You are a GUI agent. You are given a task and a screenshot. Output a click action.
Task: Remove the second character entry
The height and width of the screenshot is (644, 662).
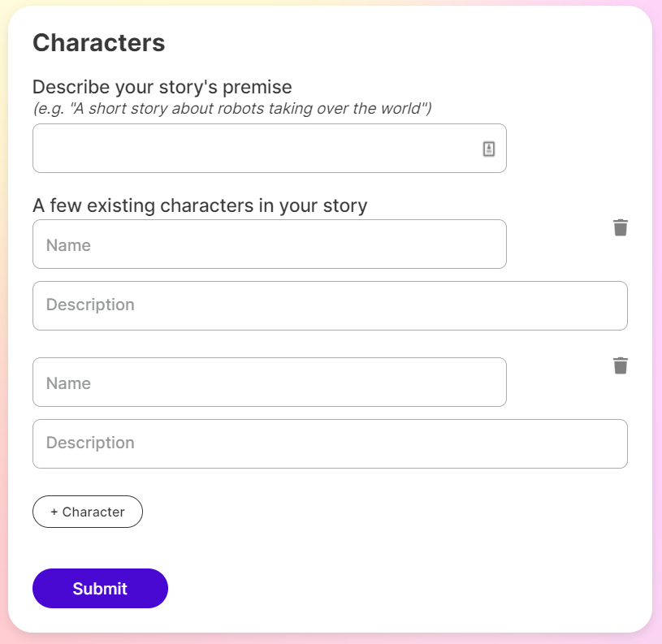[621, 366]
